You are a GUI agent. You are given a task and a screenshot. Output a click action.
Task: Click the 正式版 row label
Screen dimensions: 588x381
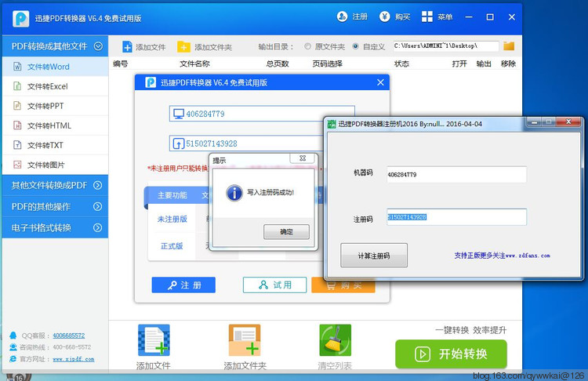pyautogui.click(x=172, y=246)
